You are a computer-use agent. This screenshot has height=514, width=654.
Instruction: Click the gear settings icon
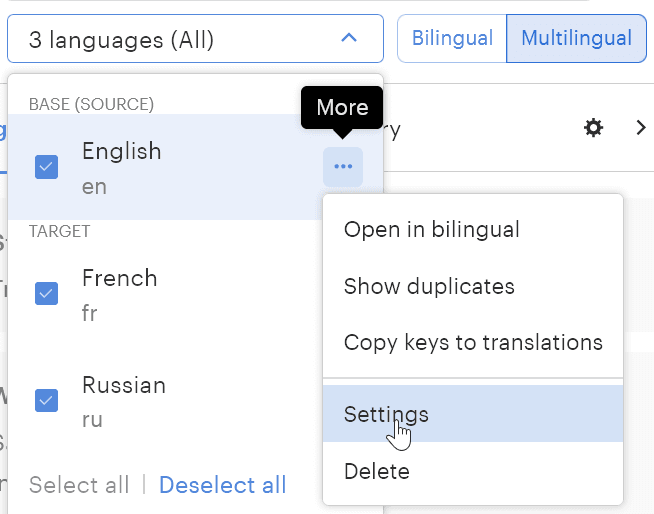pos(594,128)
